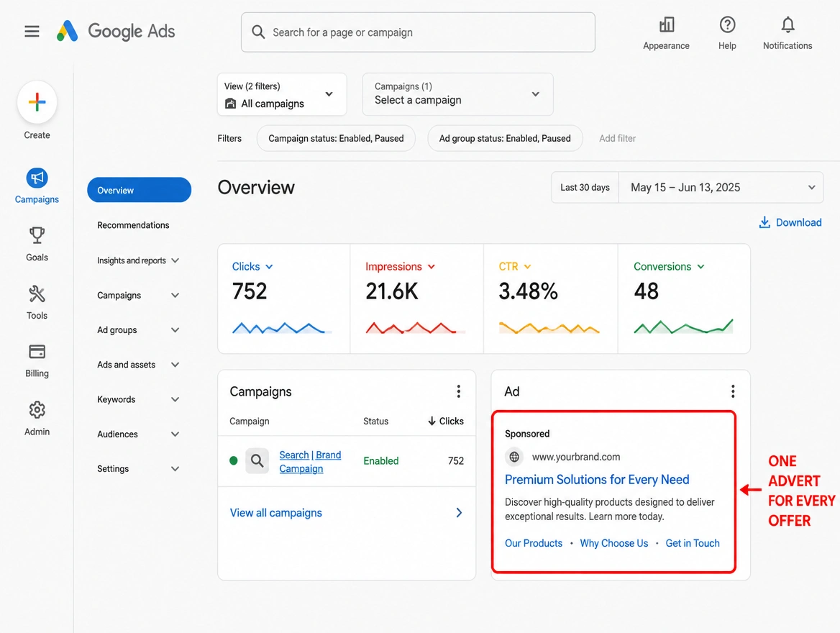Open the date range dropdown
Image resolution: width=840 pixels, height=633 pixels.
(x=721, y=188)
